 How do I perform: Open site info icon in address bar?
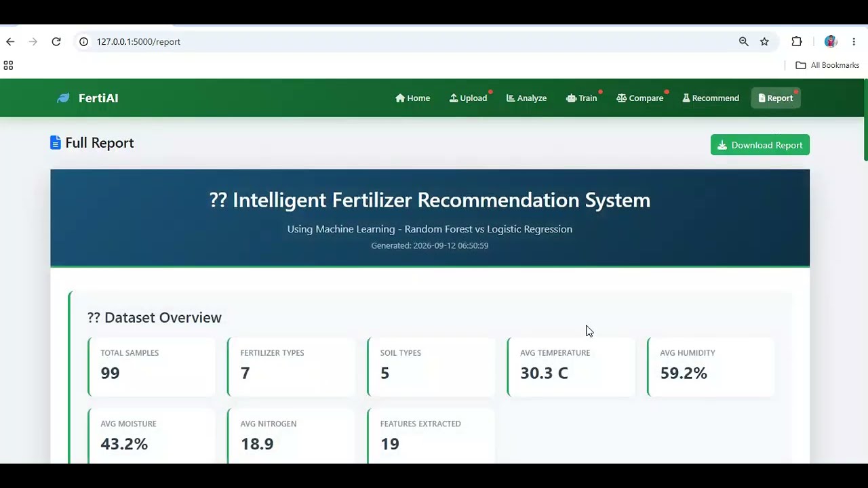coord(83,41)
